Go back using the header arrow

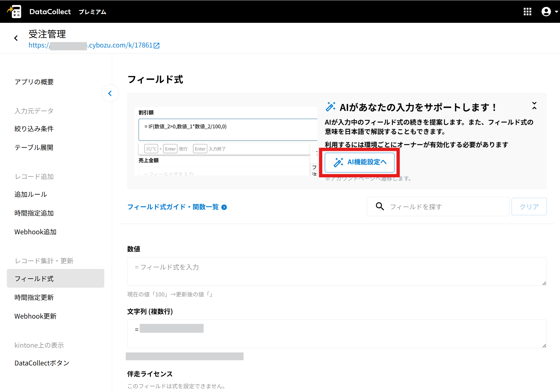click(16, 38)
